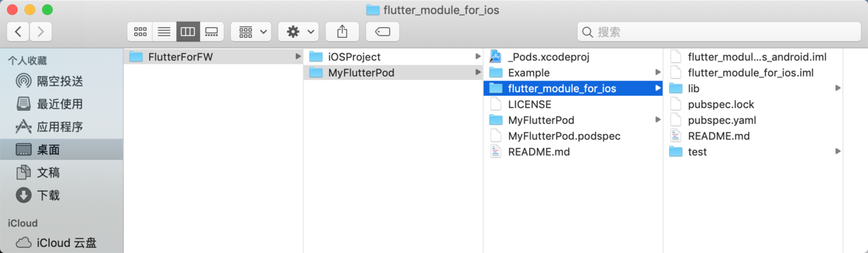The width and height of the screenshot is (868, 253).
Task: Expand the lib folder arrow
Action: pos(837,88)
